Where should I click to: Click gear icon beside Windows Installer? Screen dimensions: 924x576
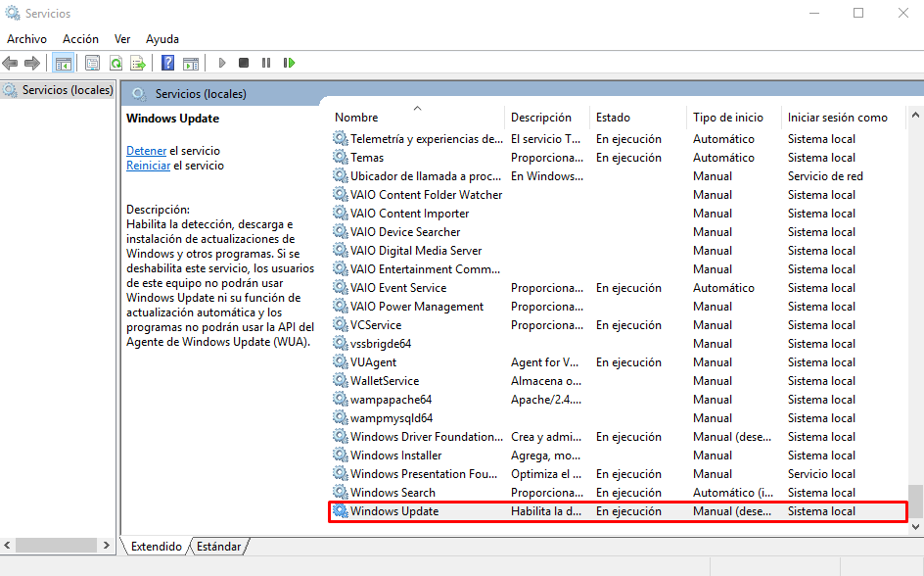coord(340,455)
